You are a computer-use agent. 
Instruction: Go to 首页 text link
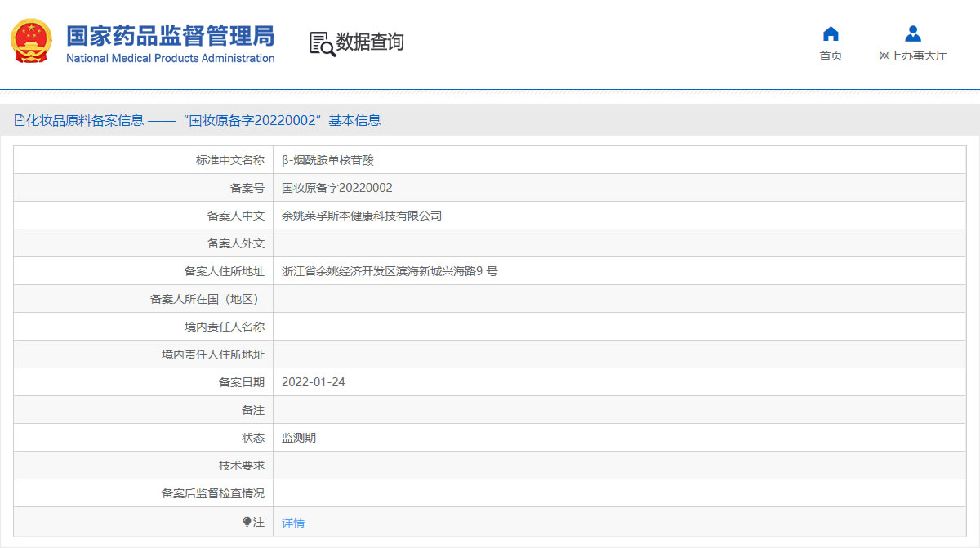click(x=831, y=56)
